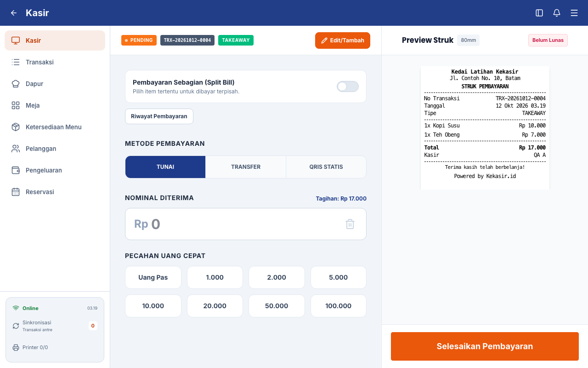Enable the Split Bill toggle
This screenshot has width=588, height=368.
click(348, 86)
